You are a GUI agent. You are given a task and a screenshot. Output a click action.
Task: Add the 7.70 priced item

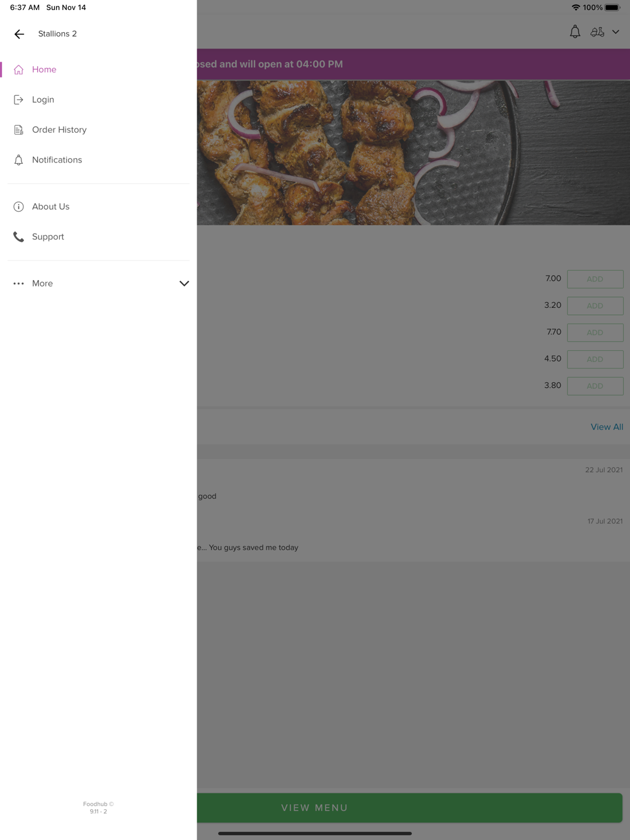(595, 332)
